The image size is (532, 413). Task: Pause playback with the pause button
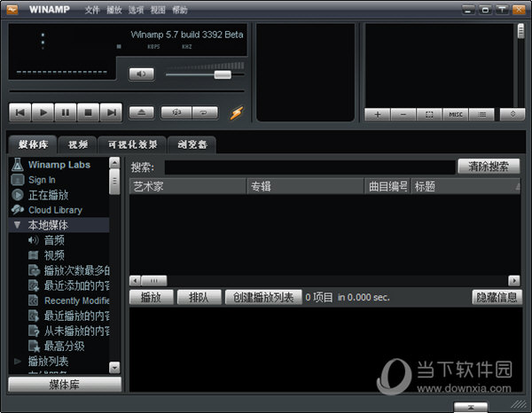[x=66, y=113]
